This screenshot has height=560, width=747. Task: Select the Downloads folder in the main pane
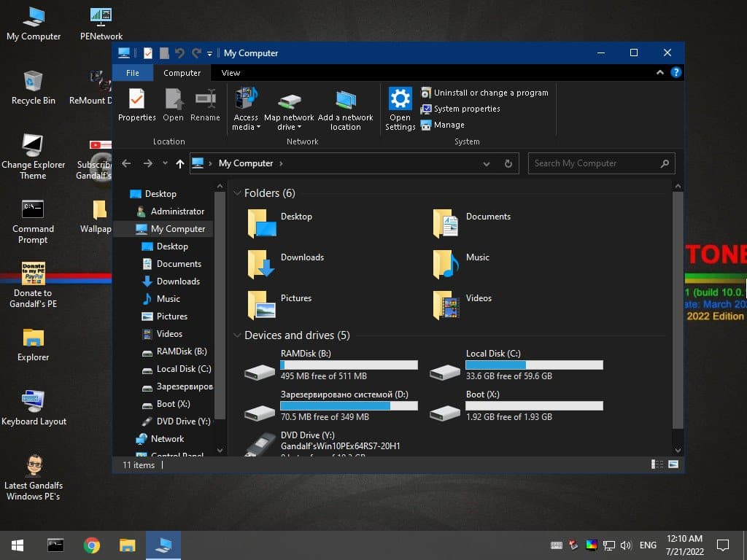tap(286, 265)
